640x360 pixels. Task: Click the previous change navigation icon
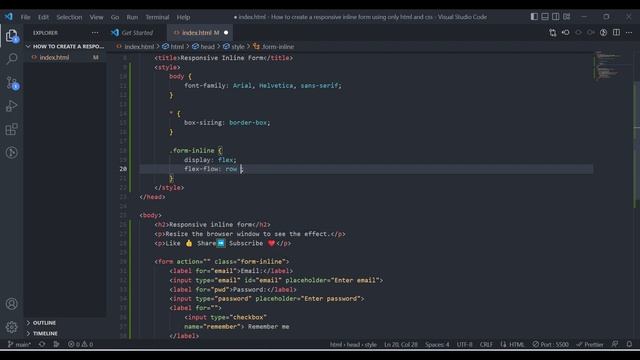point(578,33)
